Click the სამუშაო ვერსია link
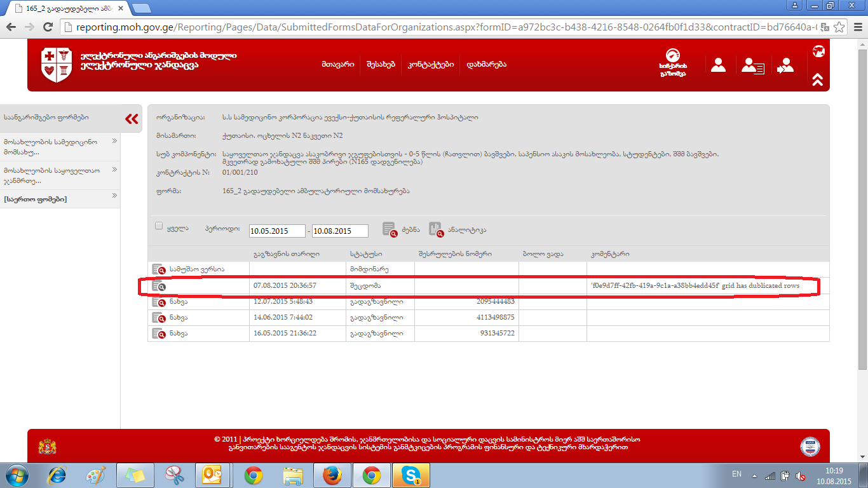Screen dimensions: 868x488 click(x=197, y=269)
